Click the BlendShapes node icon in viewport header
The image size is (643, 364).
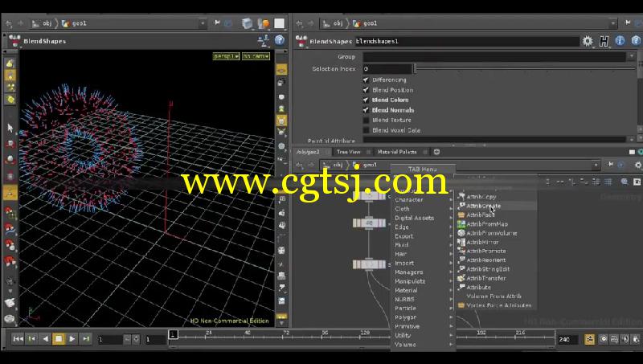(x=14, y=41)
